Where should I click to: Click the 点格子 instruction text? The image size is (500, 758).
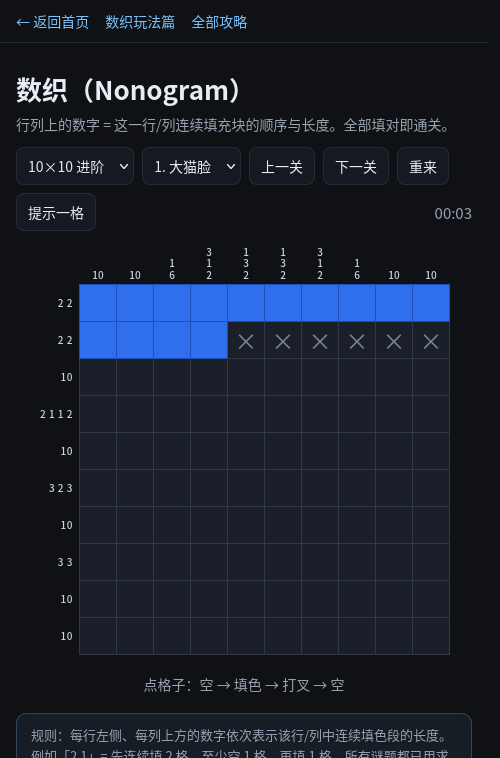pyautogui.click(x=244, y=685)
